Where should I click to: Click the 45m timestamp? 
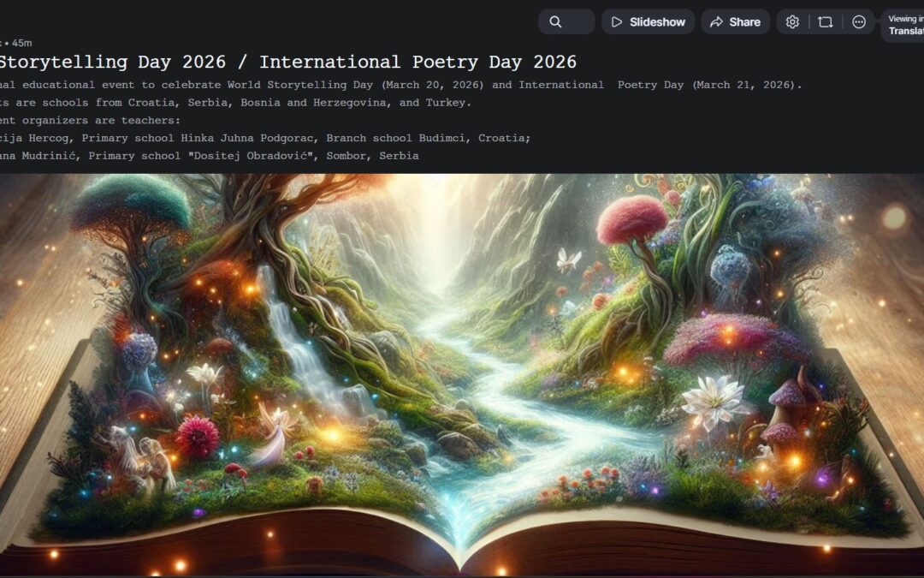click(21, 43)
